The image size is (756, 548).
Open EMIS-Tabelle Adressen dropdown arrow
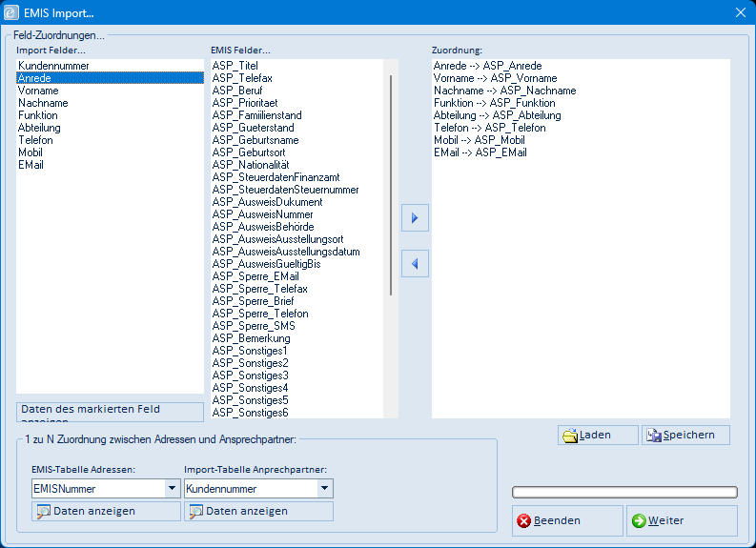pos(172,488)
